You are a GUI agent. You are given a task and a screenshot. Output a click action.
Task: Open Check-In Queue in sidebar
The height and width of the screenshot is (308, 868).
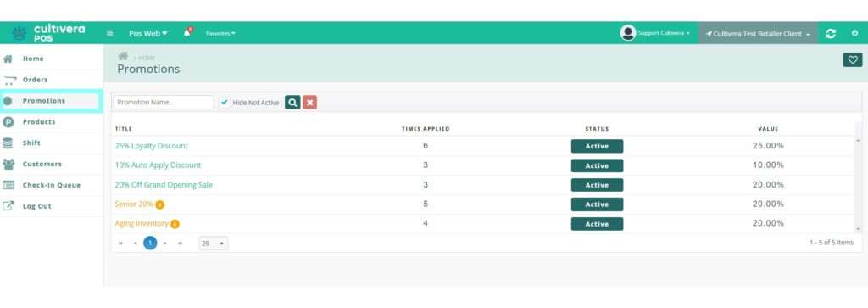click(51, 185)
